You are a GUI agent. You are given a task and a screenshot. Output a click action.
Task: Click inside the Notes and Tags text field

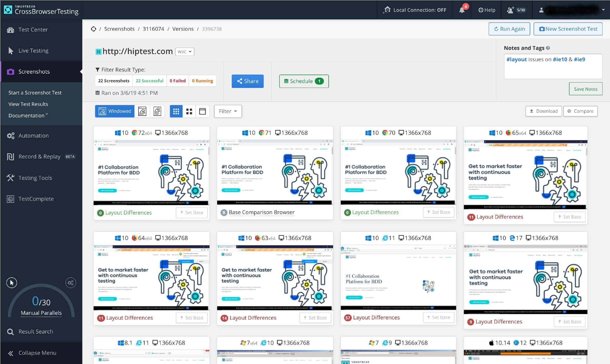point(553,69)
